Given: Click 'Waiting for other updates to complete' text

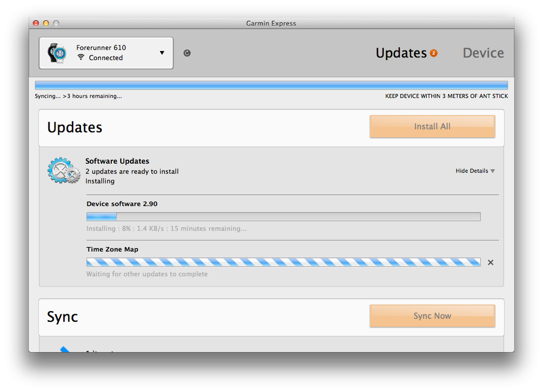Looking at the screenshot, I should click(147, 274).
